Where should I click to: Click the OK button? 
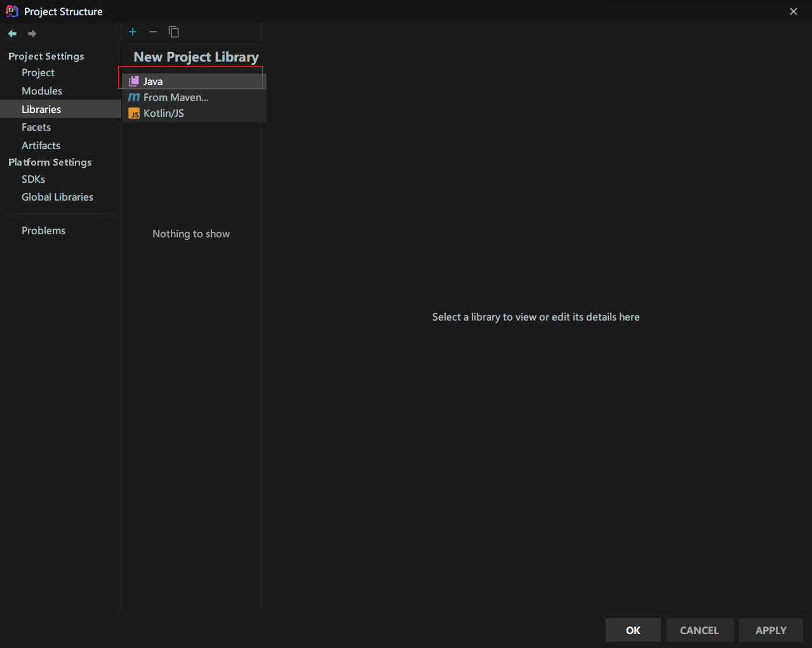(632, 630)
